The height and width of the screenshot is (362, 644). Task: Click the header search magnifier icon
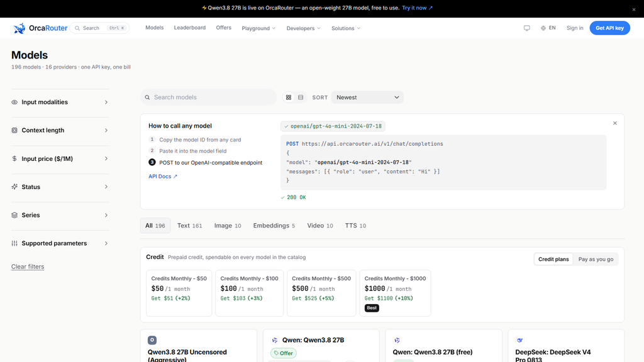pos(77,28)
